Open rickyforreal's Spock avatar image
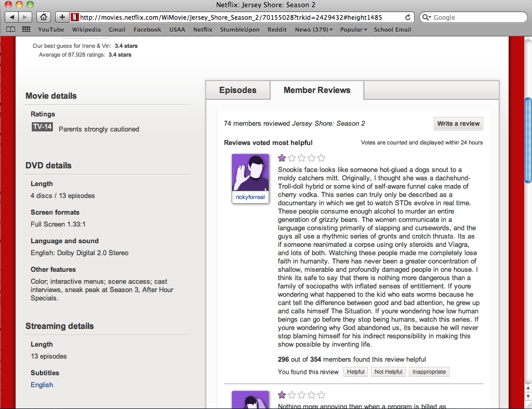Image resolution: width=532 pixels, height=409 pixels. pyautogui.click(x=250, y=173)
